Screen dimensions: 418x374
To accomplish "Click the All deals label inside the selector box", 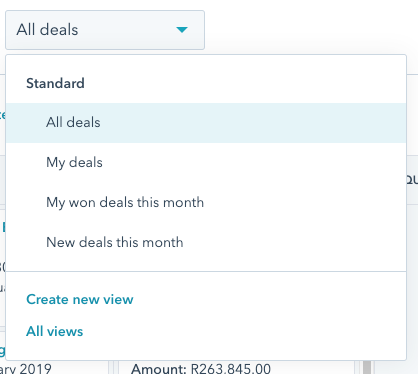I will tap(47, 30).
